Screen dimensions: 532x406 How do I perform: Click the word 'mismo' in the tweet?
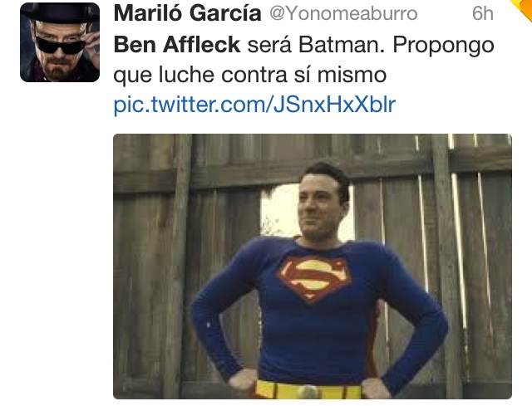(x=352, y=74)
